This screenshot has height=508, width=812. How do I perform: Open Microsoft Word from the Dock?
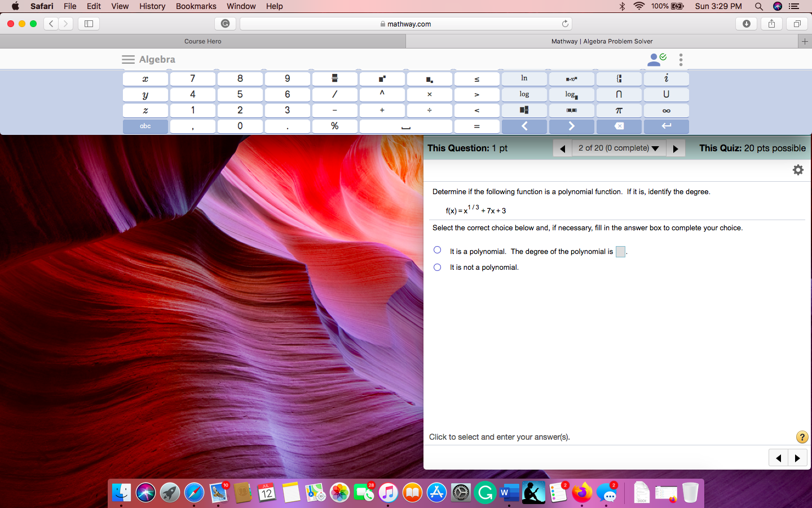coord(509,493)
